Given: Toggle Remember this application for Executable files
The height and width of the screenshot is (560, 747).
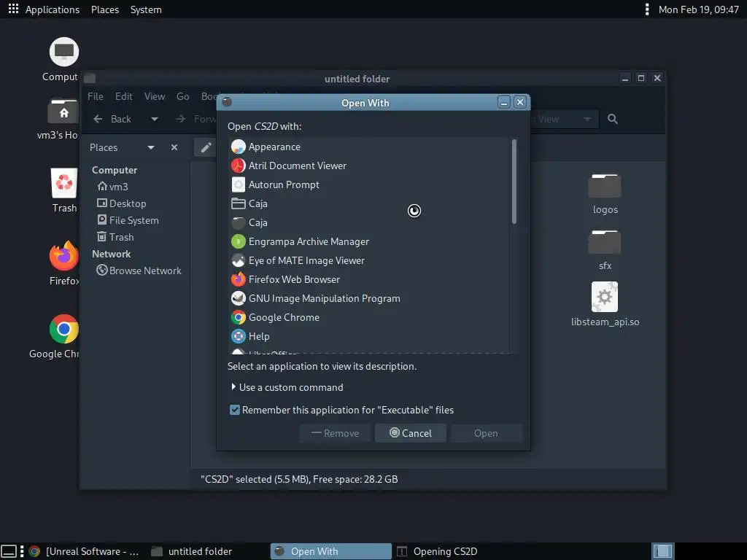Looking at the screenshot, I should point(235,410).
